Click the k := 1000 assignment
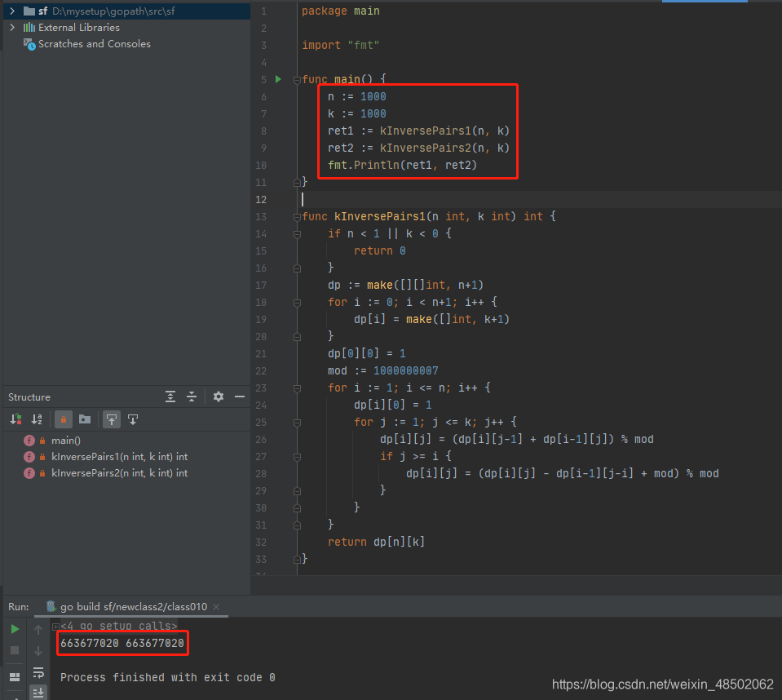This screenshot has width=782, height=700. click(x=357, y=113)
